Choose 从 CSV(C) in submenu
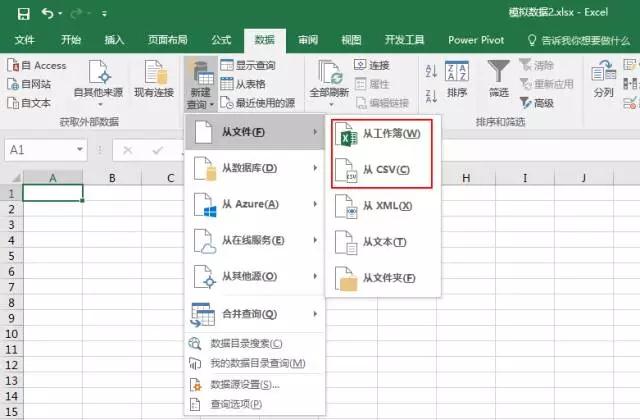The width and height of the screenshot is (640, 420). click(x=382, y=170)
